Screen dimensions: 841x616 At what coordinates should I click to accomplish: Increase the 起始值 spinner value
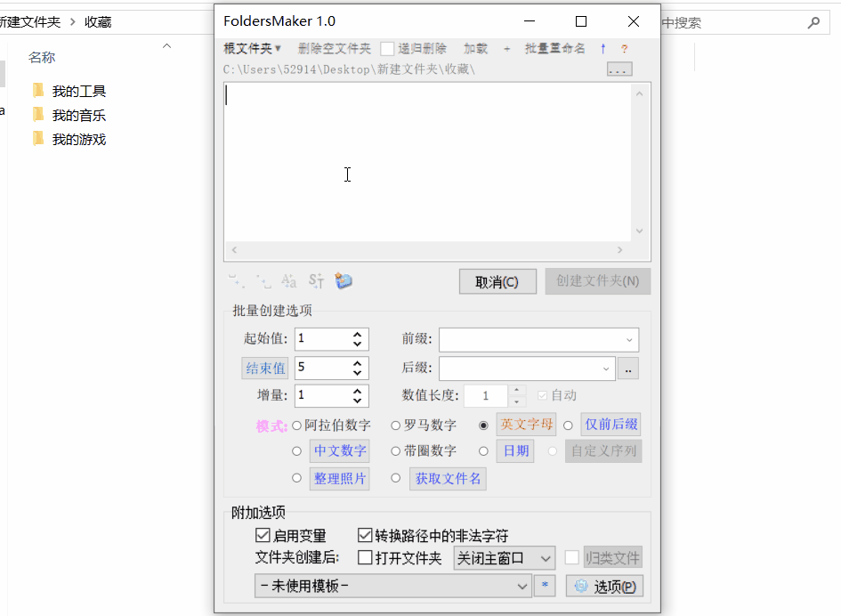click(357, 334)
